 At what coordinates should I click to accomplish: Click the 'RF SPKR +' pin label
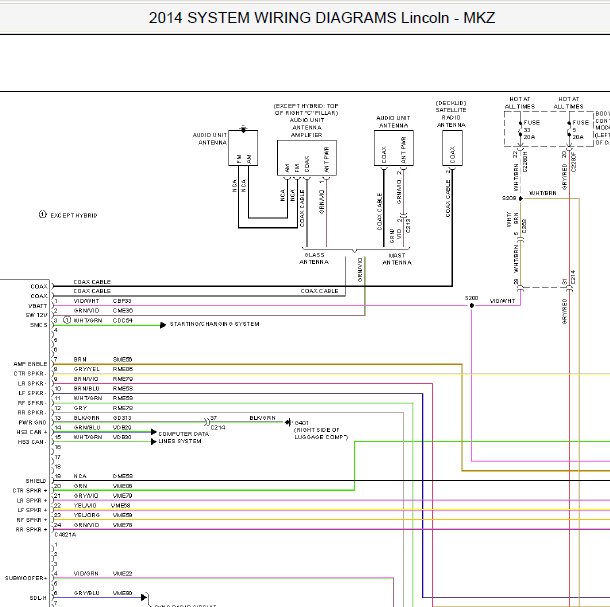pyautogui.click(x=32, y=520)
